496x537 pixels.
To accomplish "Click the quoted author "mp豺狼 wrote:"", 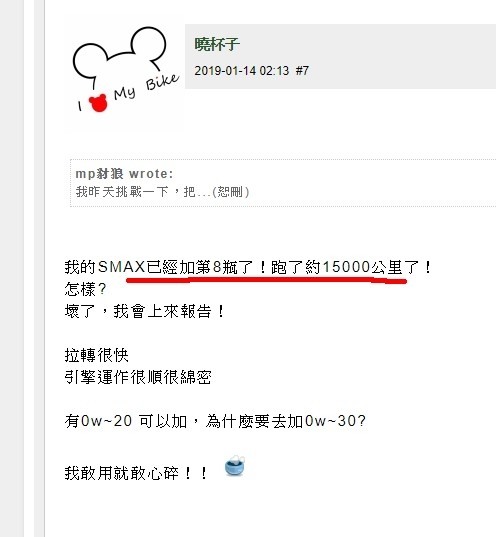I will (124, 174).
